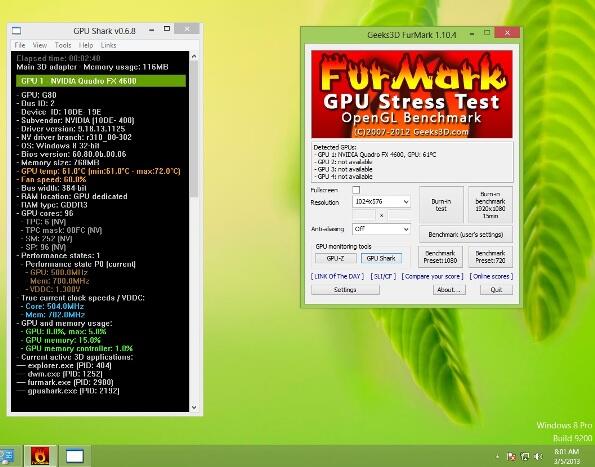Close the GPU Shark window
This screenshot has height=467, width=595.
(x=187, y=29)
